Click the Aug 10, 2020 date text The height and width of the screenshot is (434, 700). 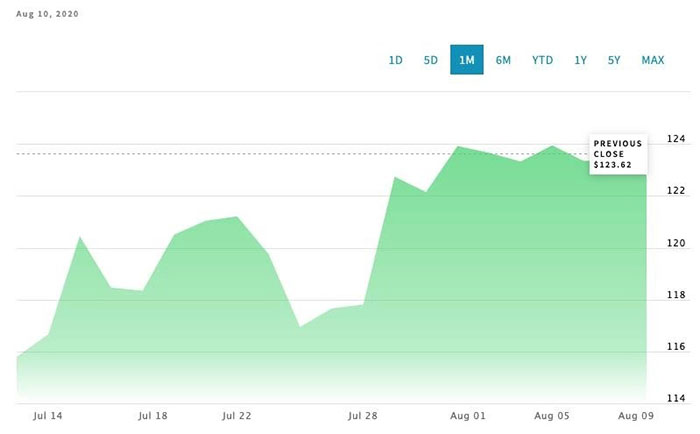[49, 16]
